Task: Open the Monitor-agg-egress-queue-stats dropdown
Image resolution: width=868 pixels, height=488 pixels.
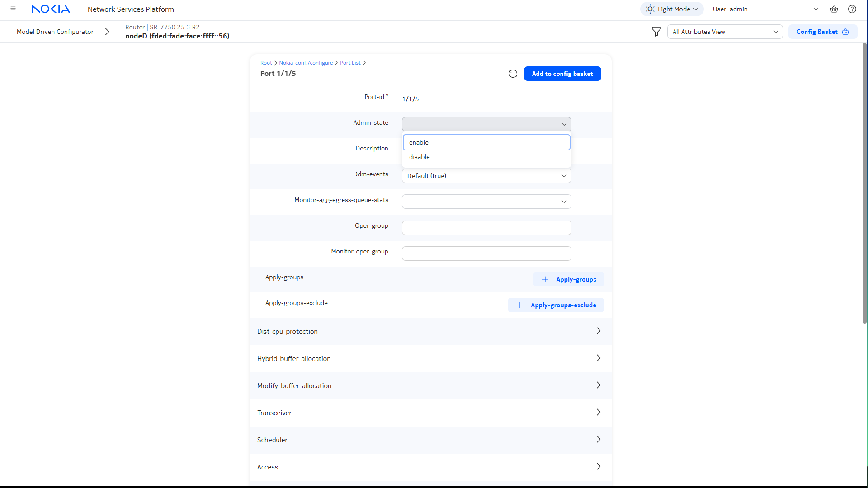Action: 486,202
